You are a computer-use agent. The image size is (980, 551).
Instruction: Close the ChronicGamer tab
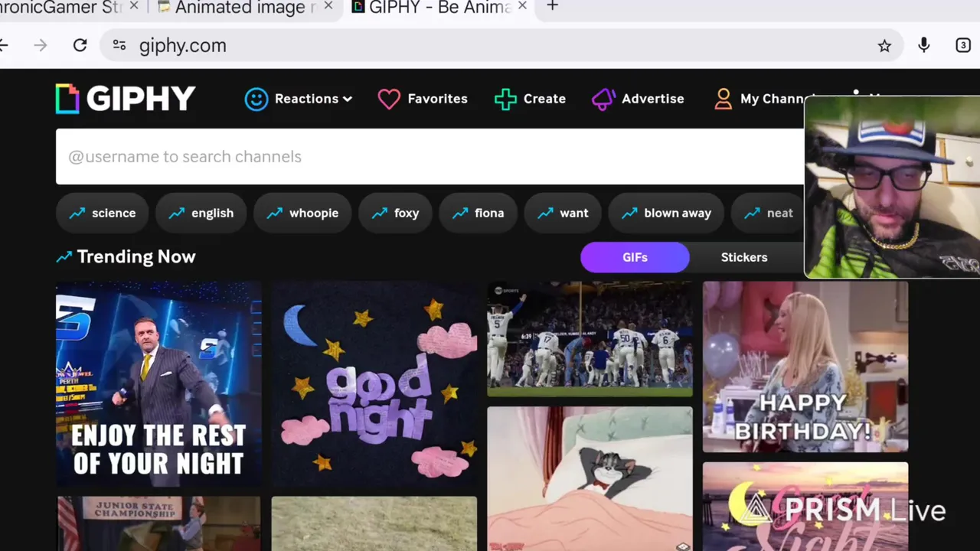(134, 6)
